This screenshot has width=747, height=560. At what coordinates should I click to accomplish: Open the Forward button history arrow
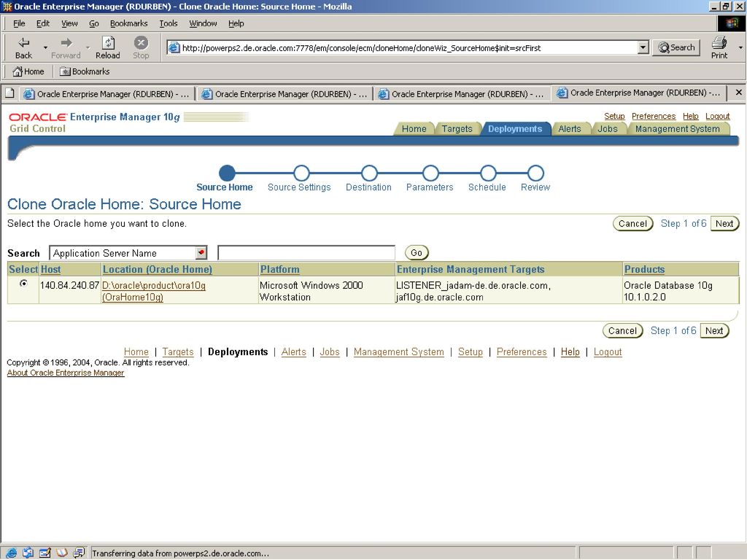coord(88,47)
